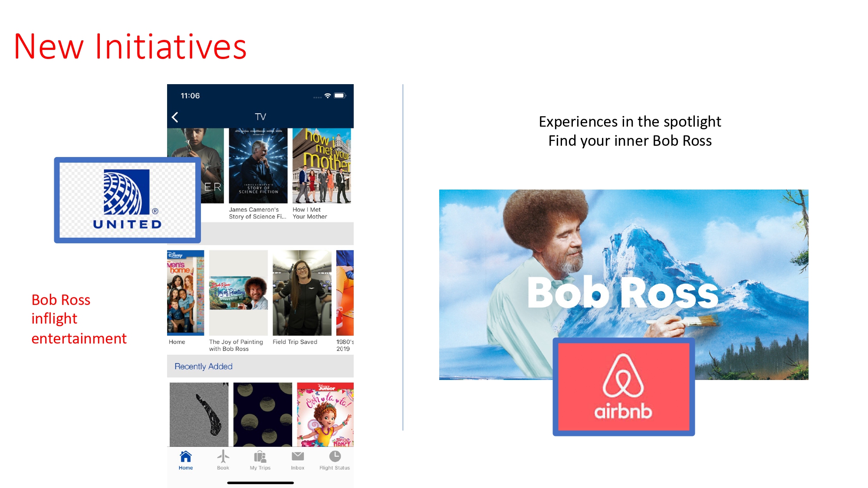868x488 pixels.
Task: Click the Bob Ross inflight entertainment text
Action: [x=79, y=319]
